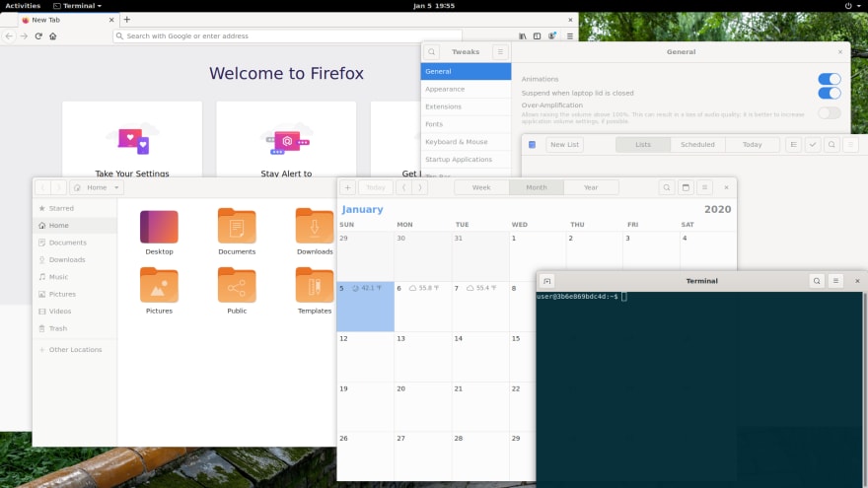Open Other Locations in Files sidebar
The width and height of the screenshot is (868, 488).
[75, 350]
